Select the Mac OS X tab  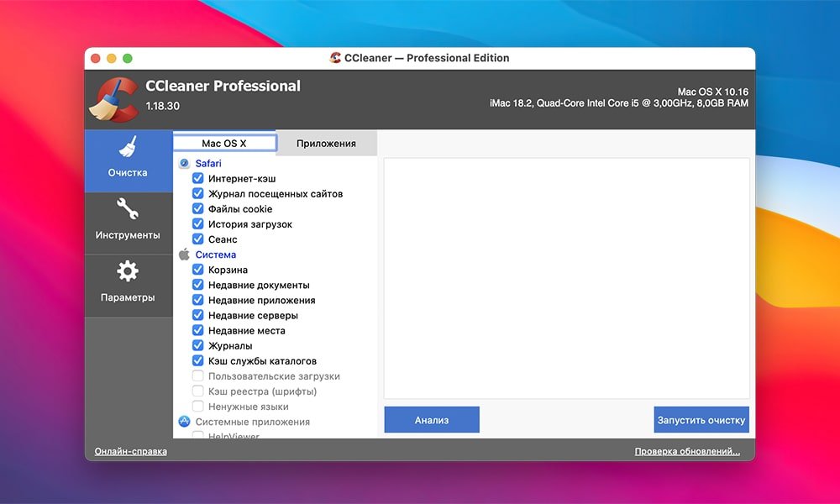click(x=224, y=142)
